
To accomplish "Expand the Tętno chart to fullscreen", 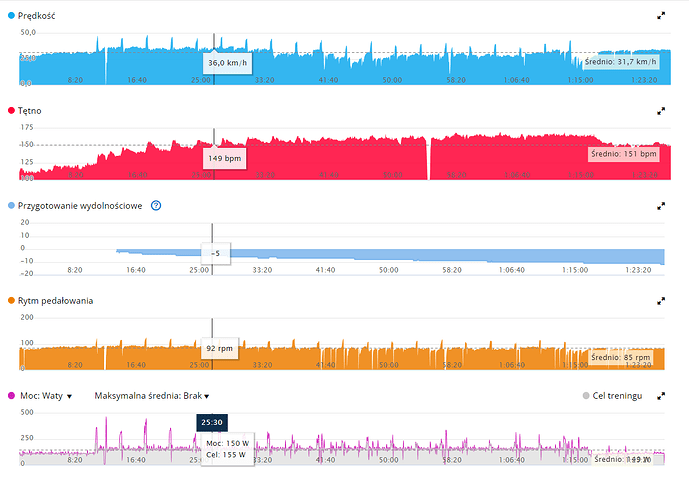I will coord(660,111).
